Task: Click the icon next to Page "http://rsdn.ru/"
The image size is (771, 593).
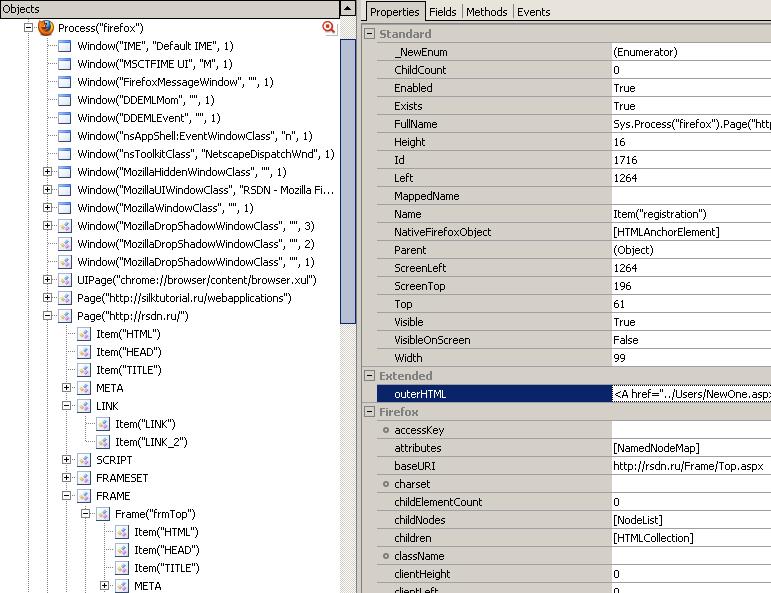Action: click(x=65, y=316)
